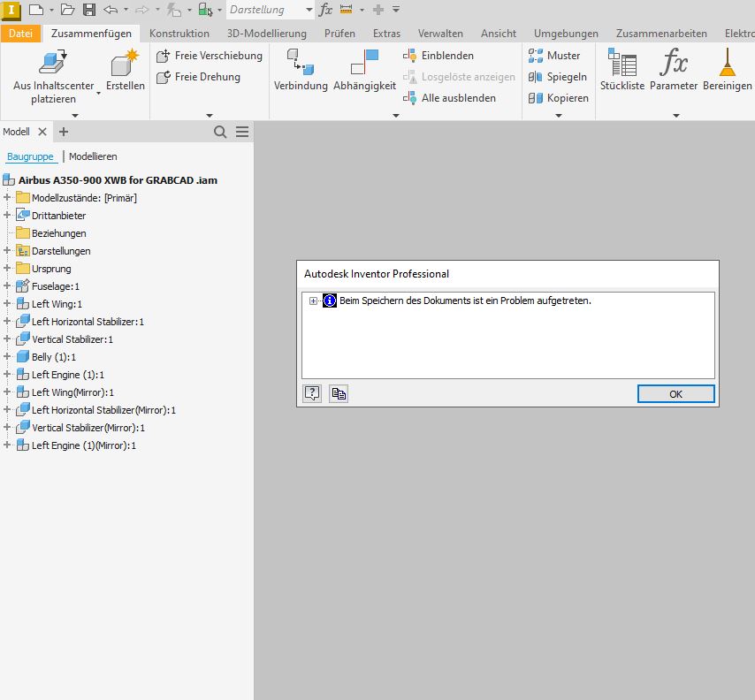Open a file with the folder icon

67,10
